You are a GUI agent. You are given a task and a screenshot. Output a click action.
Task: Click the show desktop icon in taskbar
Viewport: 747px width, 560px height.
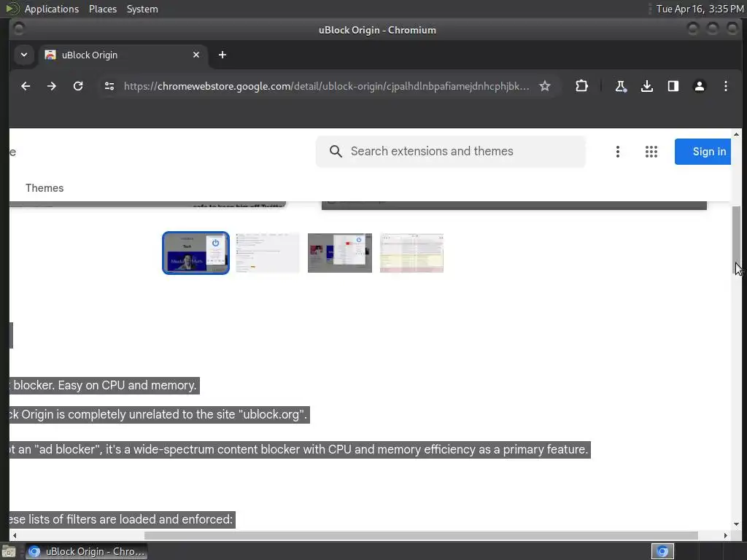tap(9, 551)
